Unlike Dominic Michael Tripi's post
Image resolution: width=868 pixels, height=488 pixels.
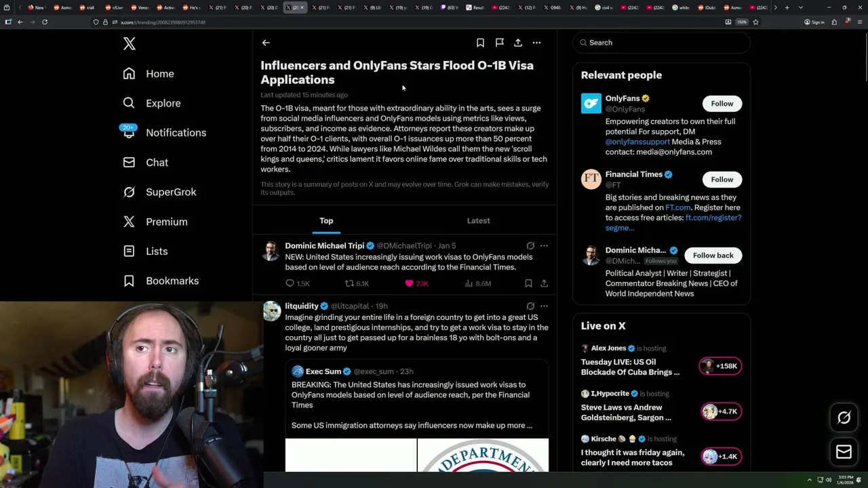[416, 283]
